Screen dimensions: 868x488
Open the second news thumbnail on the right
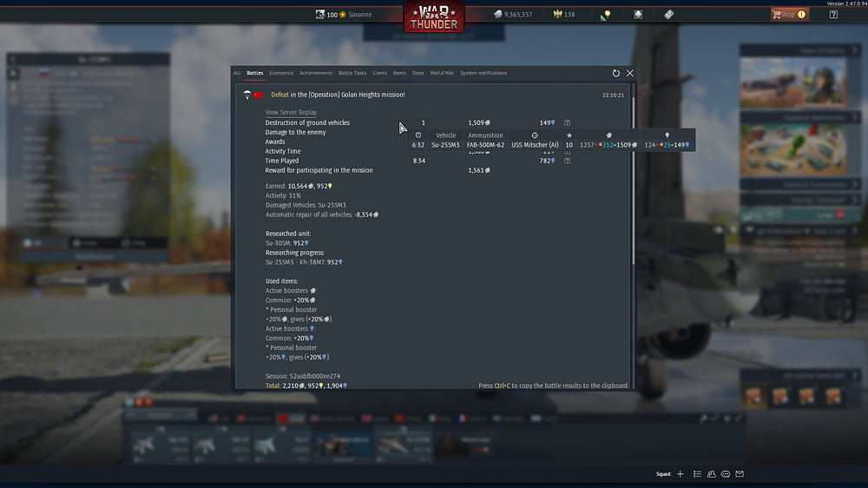[x=792, y=149]
